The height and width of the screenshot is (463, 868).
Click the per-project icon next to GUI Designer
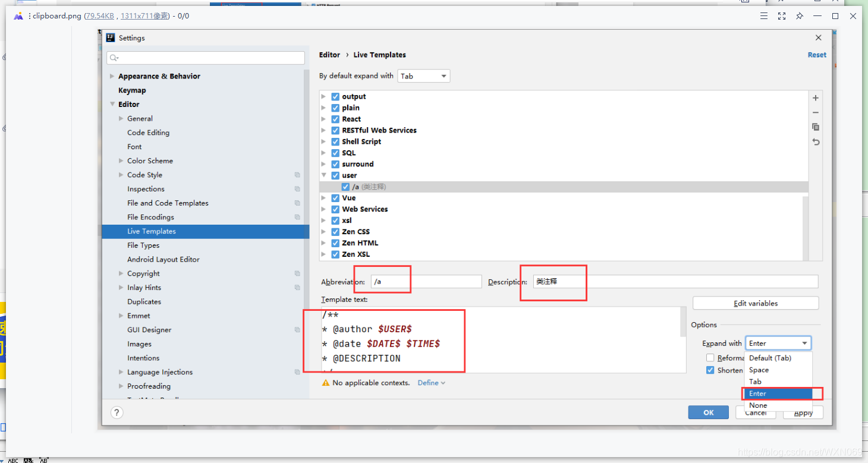point(297,330)
